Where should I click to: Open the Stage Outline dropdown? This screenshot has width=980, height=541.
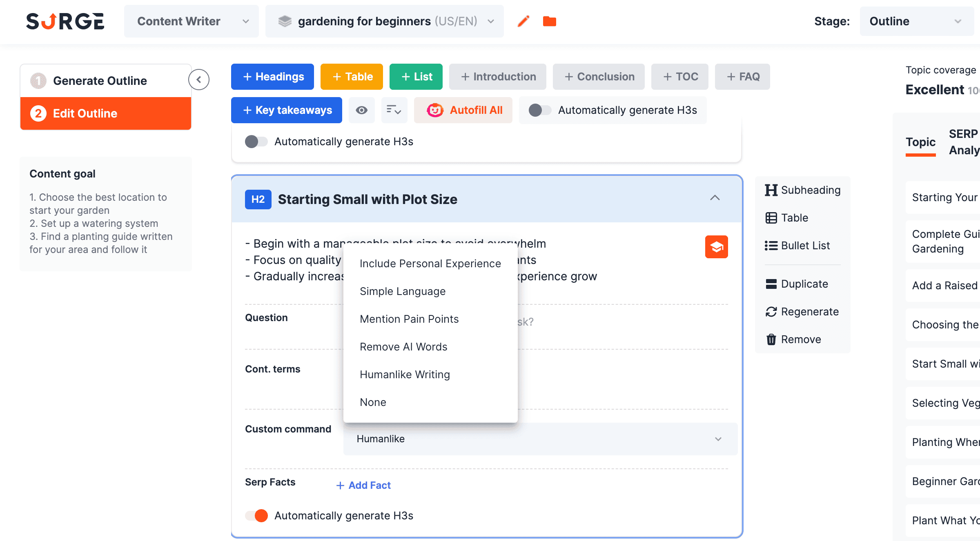tap(916, 21)
